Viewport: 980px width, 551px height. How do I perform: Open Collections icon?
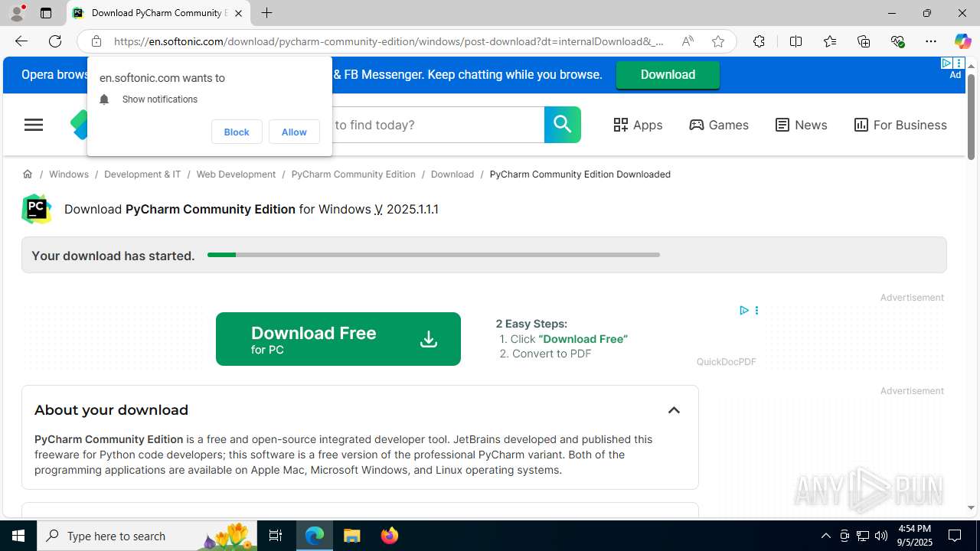[864, 41]
